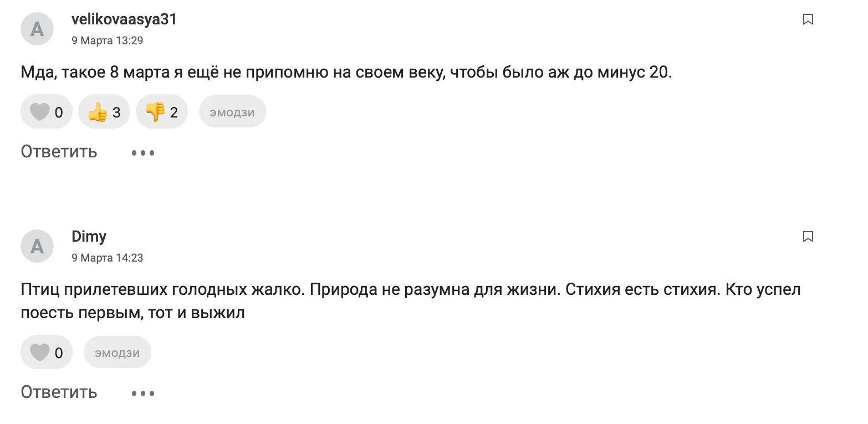Screen dimensions: 868x424
Task: Click velikovaasya31's avatar icon
Action: tap(37, 29)
